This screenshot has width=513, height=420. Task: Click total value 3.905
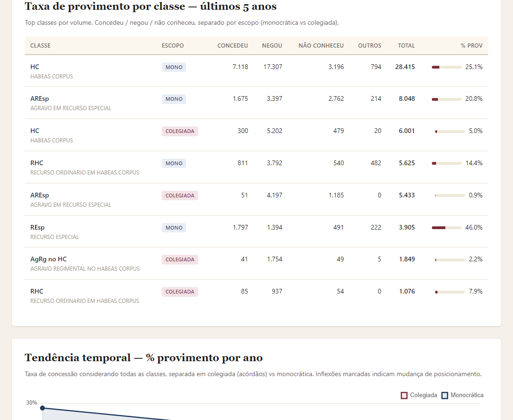[x=407, y=227]
